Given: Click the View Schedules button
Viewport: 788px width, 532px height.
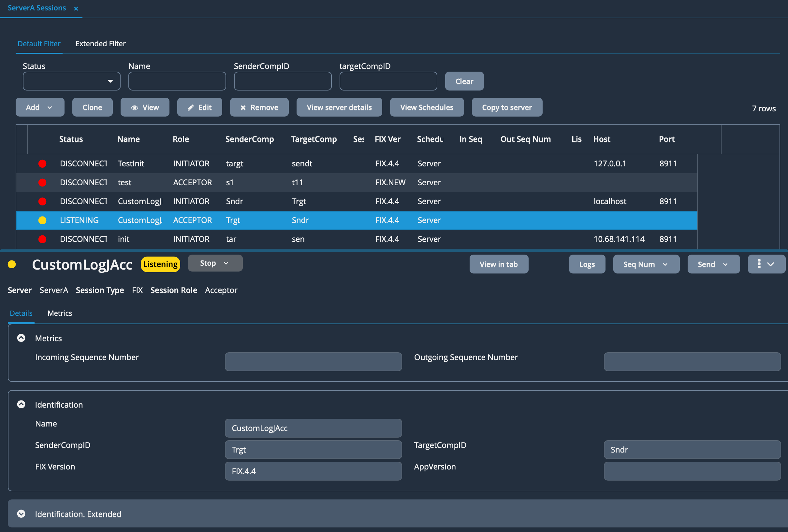Looking at the screenshot, I should pos(427,107).
